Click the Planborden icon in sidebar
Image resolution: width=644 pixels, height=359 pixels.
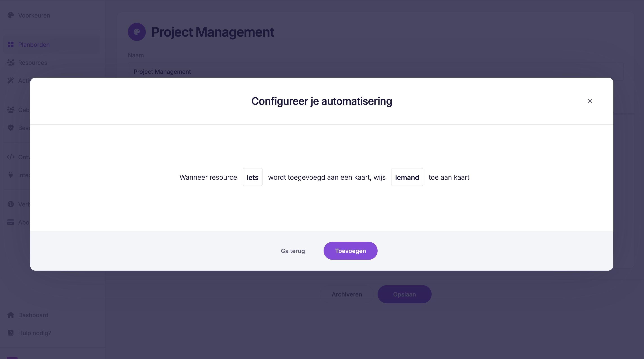(x=11, y=44)
